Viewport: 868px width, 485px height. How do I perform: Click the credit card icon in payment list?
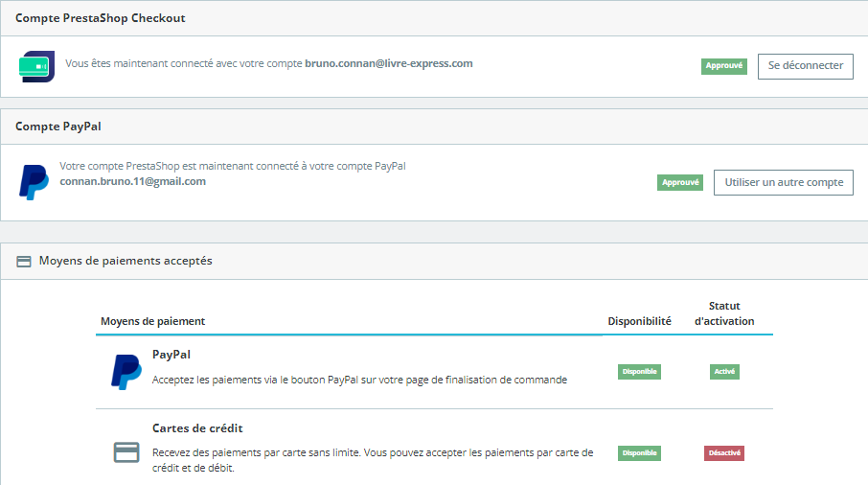126,451
